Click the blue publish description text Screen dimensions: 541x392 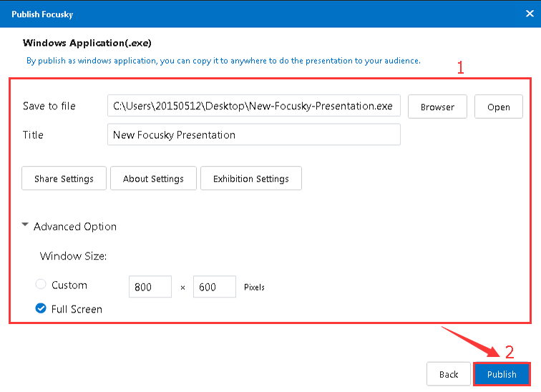pyautogui.click(x=223, y=61)
